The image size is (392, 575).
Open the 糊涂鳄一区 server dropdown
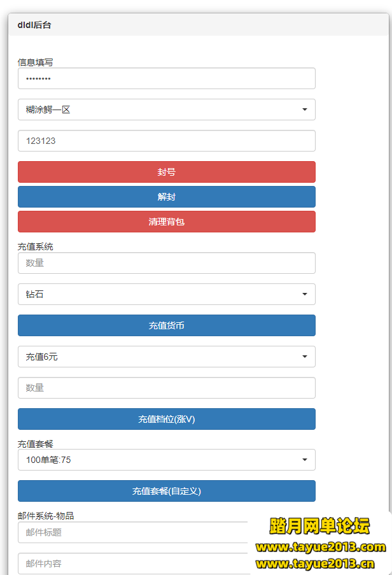[166, 110]
